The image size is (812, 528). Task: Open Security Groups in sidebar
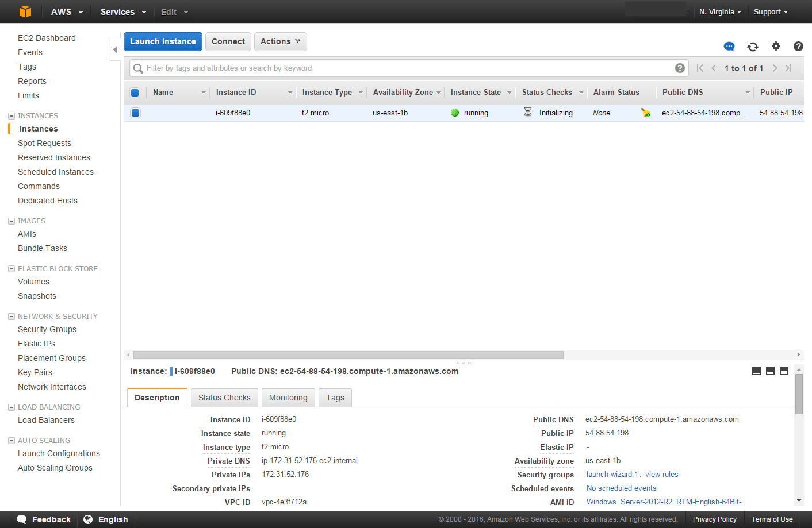[x=47, y=329]
